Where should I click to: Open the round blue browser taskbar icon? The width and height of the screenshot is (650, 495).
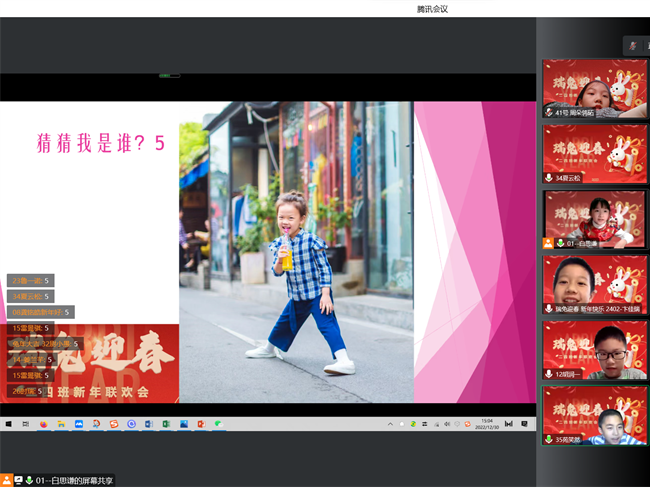click(x=131, y=424)
